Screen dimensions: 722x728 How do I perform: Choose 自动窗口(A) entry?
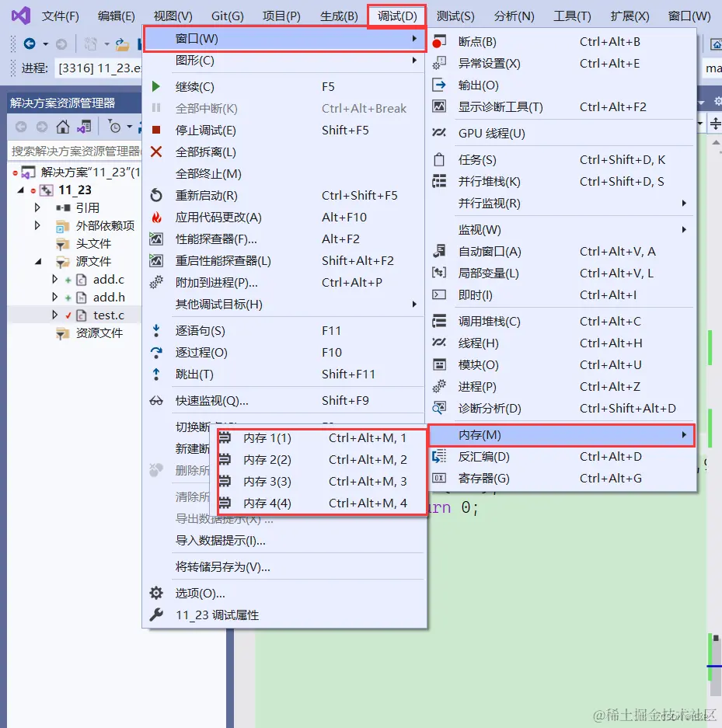coord(561,251)
